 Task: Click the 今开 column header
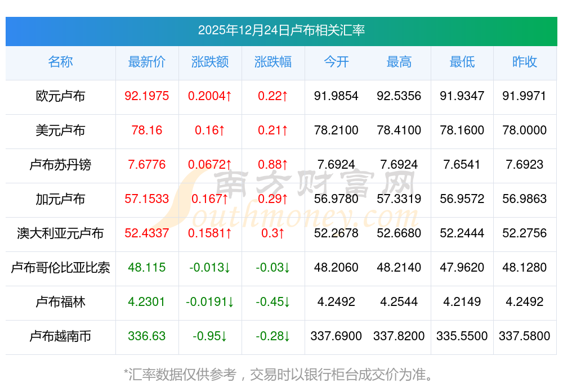(x=336, y=62)
